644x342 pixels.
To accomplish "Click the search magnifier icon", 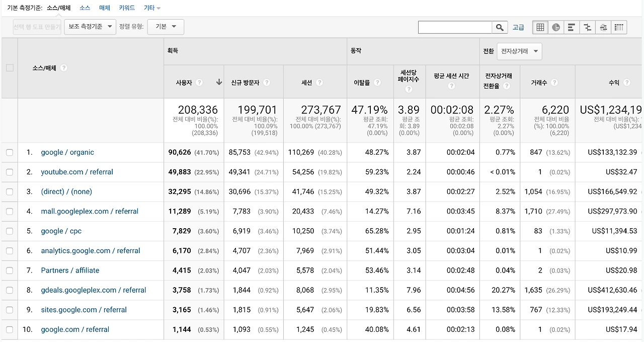I will (x=500, y=27).
